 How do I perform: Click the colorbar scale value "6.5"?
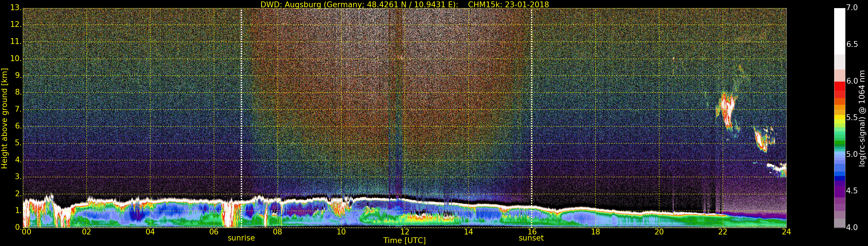click(x=852, y=44)
